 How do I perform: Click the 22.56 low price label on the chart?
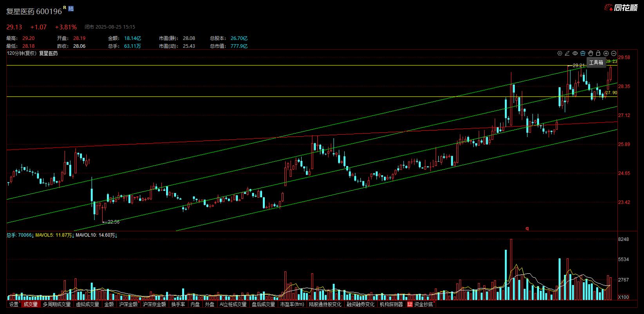point(113,222)
